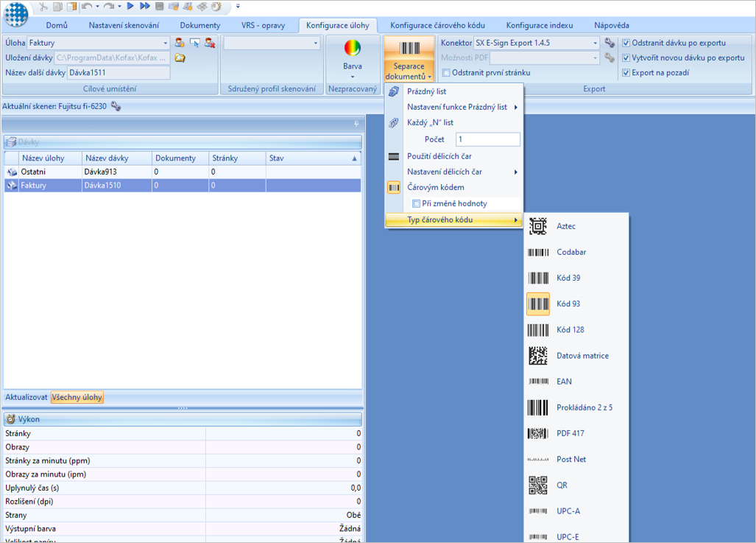Click the browse folder icon beside Uložení dávky
This screenshot has height=543, width=756.
pos(180,58)
